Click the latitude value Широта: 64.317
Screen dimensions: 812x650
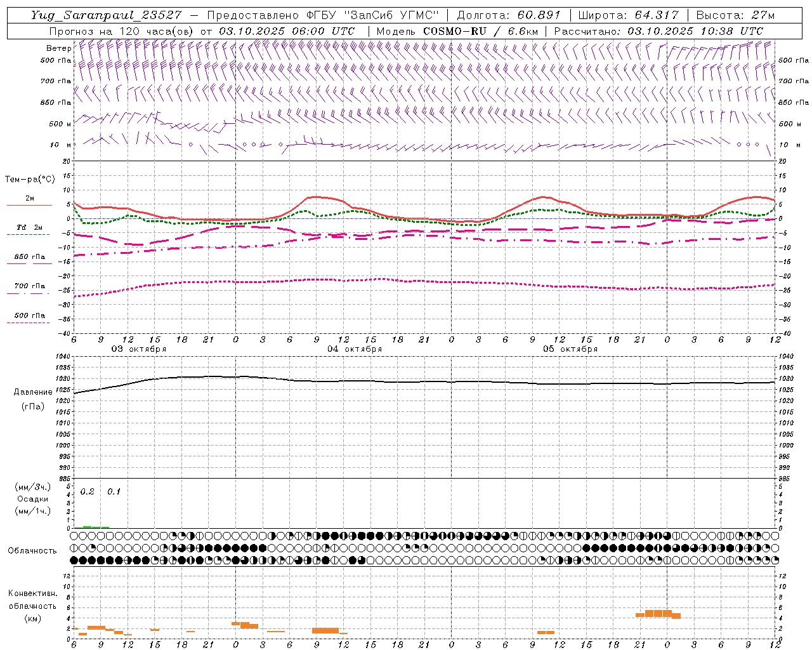628,15
